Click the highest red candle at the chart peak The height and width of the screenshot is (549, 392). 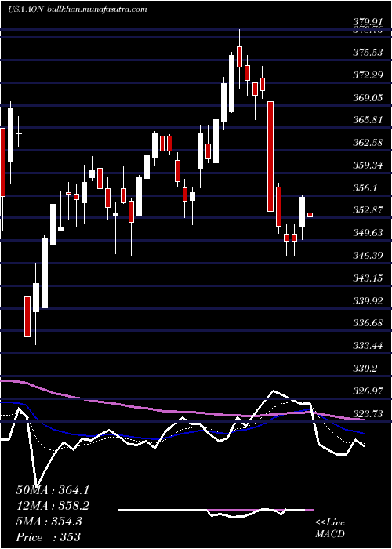pyautogui.click(x=239, y=56)
